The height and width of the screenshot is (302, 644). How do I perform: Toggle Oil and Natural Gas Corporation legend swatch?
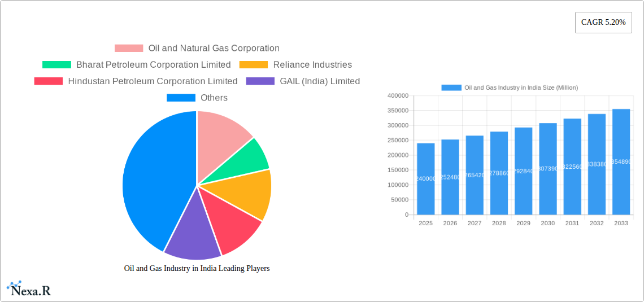(129, 48)
